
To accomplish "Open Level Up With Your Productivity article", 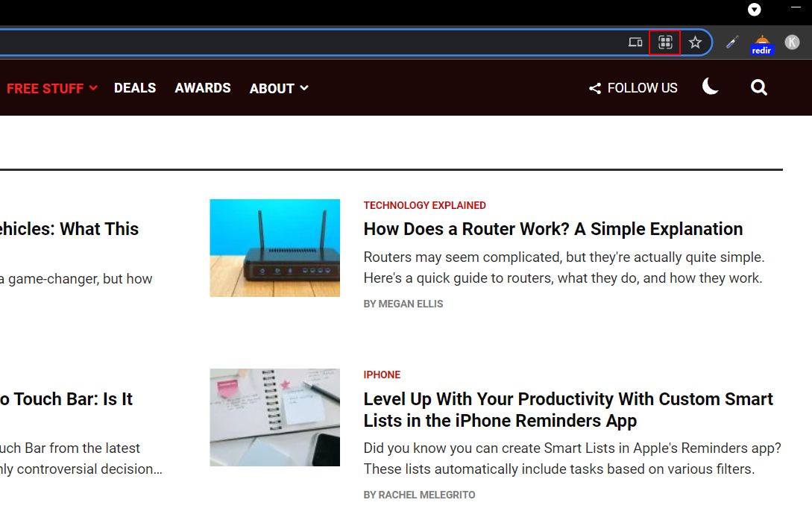I will 568,410.
